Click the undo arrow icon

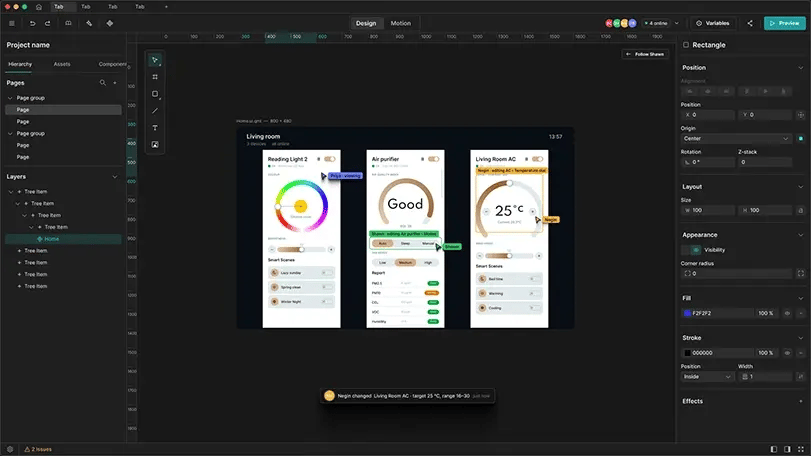pyautogui.click(x=32, y=23)
